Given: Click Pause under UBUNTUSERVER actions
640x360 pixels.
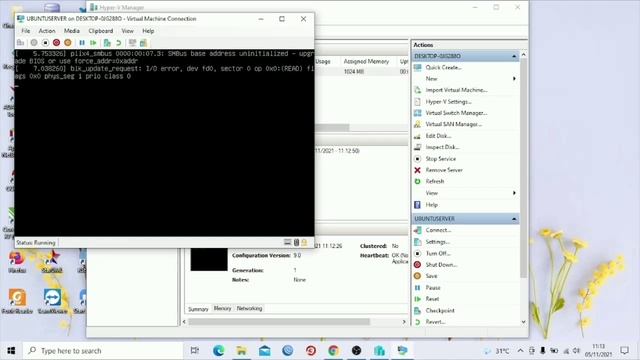Looking at the screenshot, I should point(433,288).
